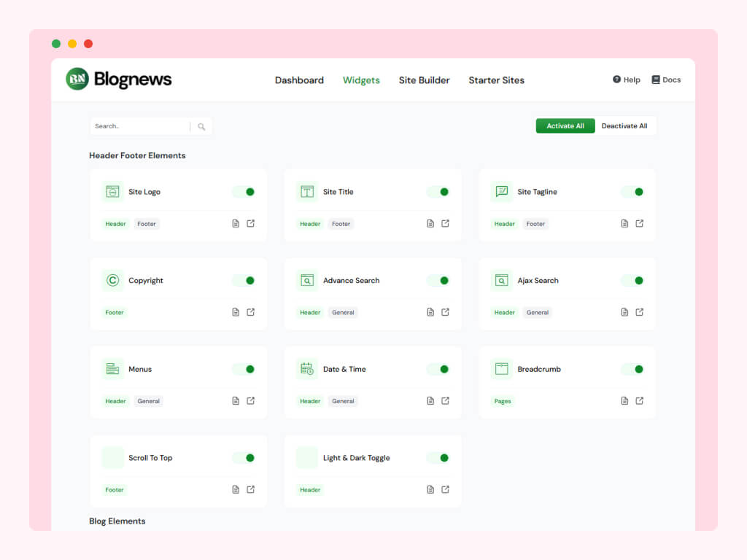Disable the Site Title widget toggle

click(438, 192)
